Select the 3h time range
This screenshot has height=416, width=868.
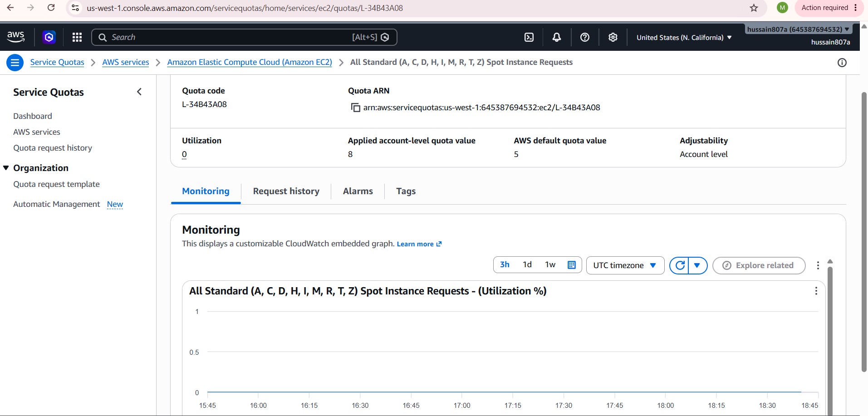(x=505, y=264)
